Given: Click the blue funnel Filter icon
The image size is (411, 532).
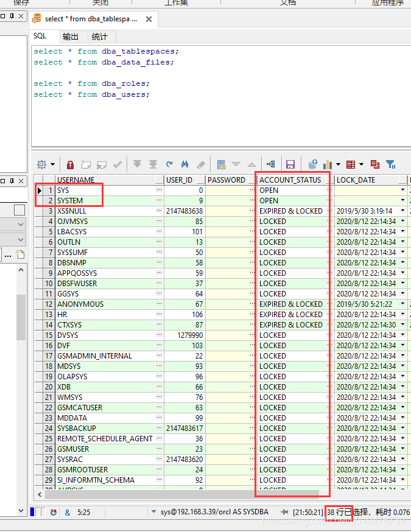Looking at the screenshot, I should point(391,164).
